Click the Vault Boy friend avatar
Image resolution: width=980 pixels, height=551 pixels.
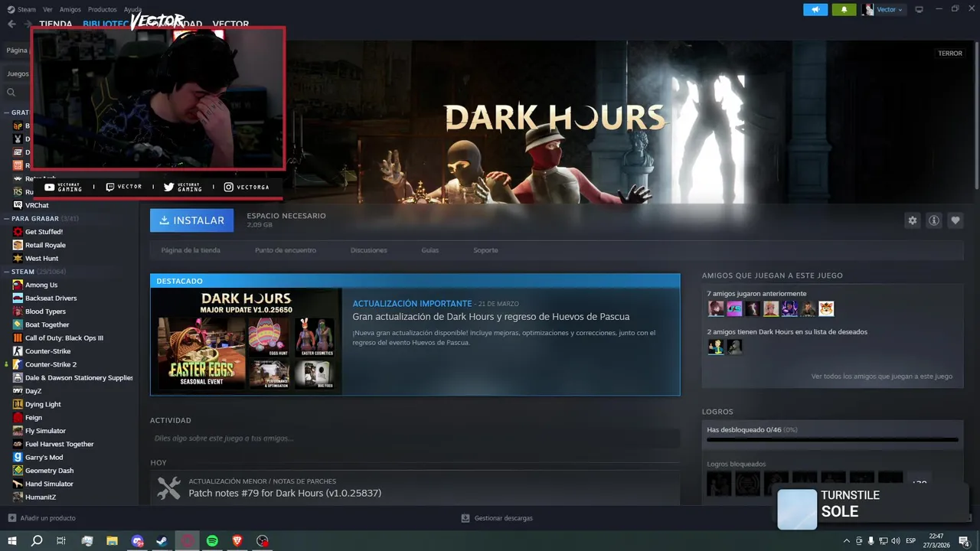[x=716, y=347]
